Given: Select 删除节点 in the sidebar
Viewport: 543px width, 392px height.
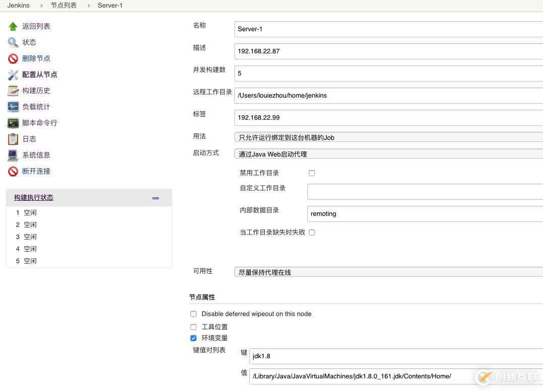Looking at the screenshot, I should 36,58.
